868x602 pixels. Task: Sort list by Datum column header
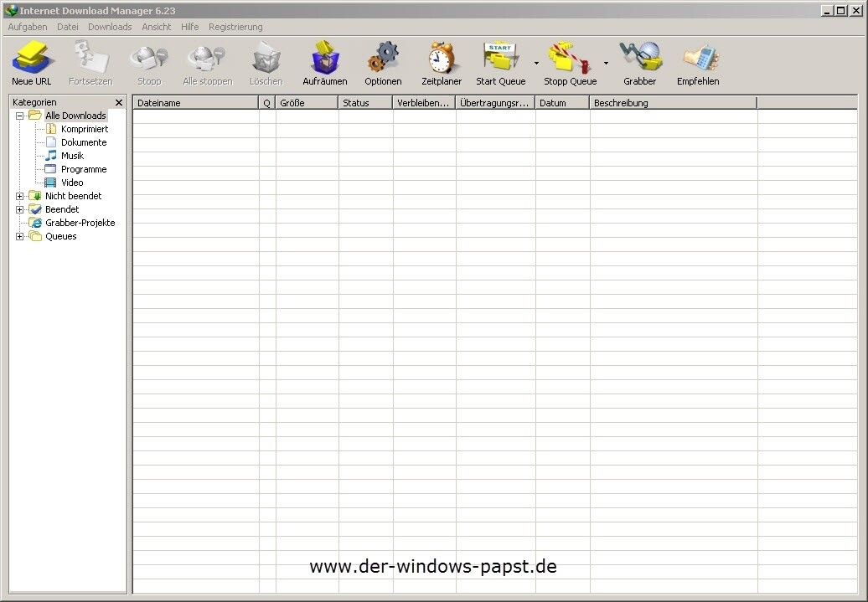[561, 103]
